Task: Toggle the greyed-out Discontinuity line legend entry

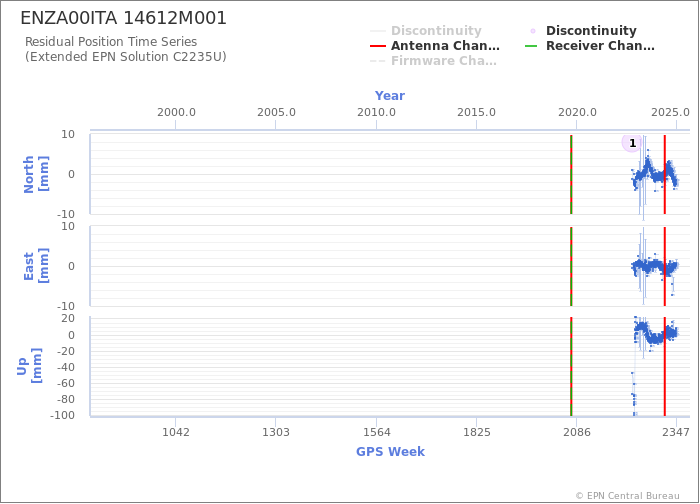Action: point(426,31)
